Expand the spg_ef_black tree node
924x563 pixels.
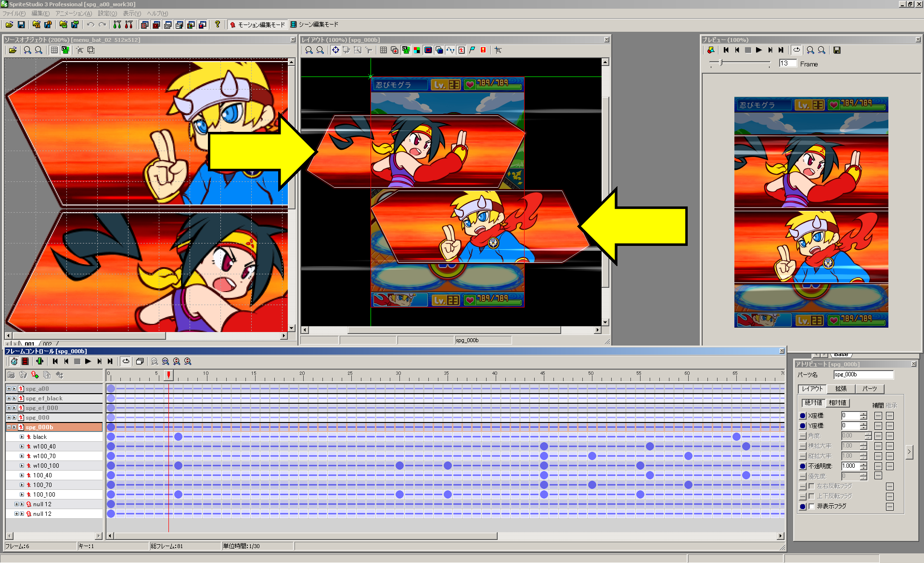(x=9, y=398)
